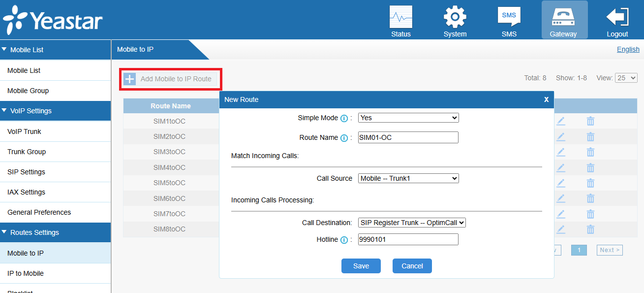Open the View rows-per-page dropdown
This screenshot has height=293, width=644.
pos(626,78)
